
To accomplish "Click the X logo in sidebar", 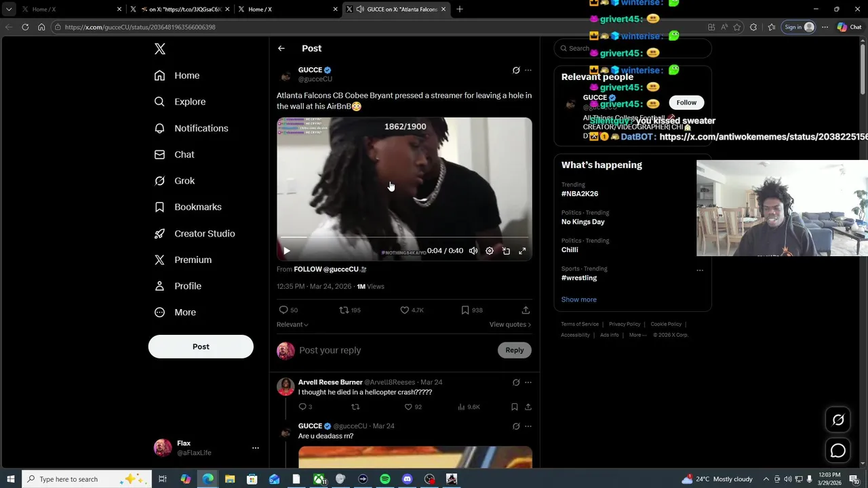I will click(160, 49).
